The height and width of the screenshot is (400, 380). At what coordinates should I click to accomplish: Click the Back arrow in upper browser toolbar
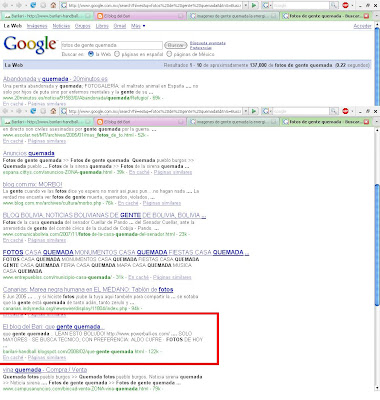pyautogui.click(x=5, y=5)
